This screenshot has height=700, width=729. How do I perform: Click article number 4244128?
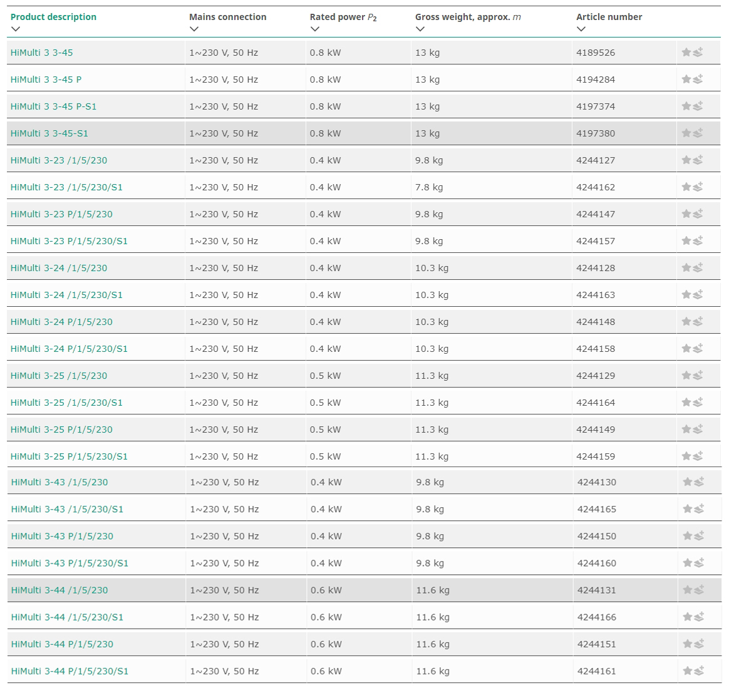596,269
